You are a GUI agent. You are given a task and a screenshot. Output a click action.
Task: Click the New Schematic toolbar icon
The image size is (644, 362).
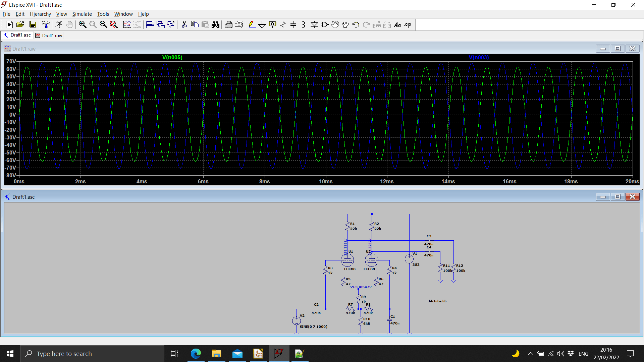9,24
